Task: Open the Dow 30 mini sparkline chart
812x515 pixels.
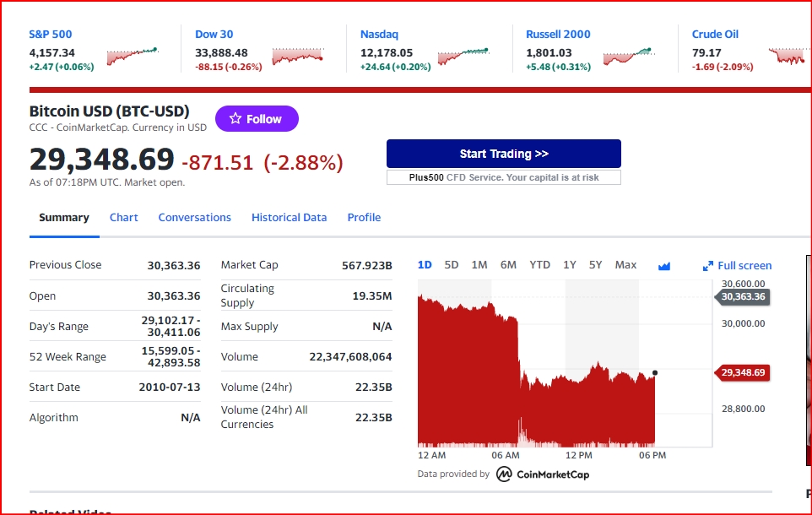Action: coord(298,57)
